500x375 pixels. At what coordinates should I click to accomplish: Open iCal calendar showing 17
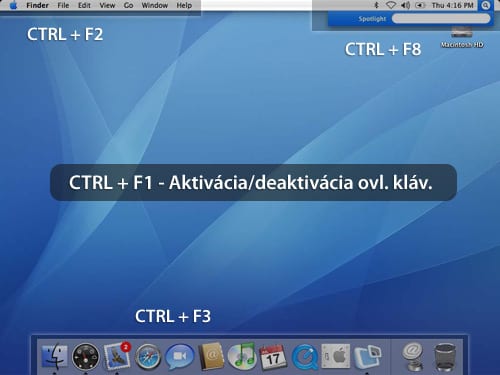(273, 357)
